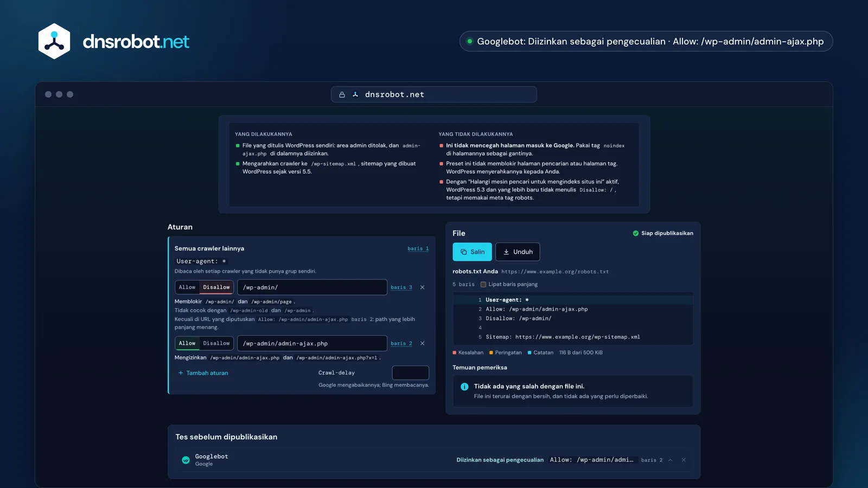The width and height of the screenshot is (868, 488).
Task: Click the Catatan blue legend swatch
Action: pos(529,352)
